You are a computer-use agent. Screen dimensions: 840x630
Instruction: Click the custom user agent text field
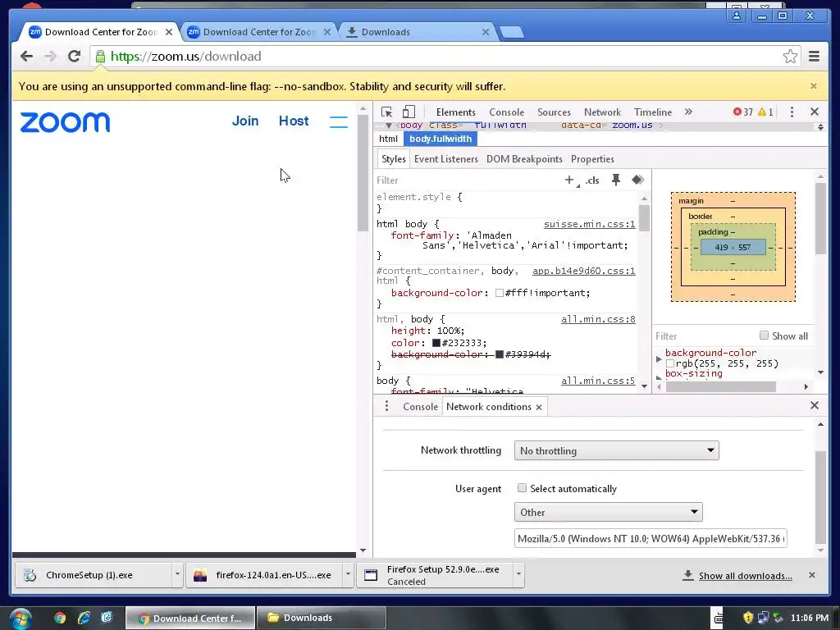coord(651,538)
